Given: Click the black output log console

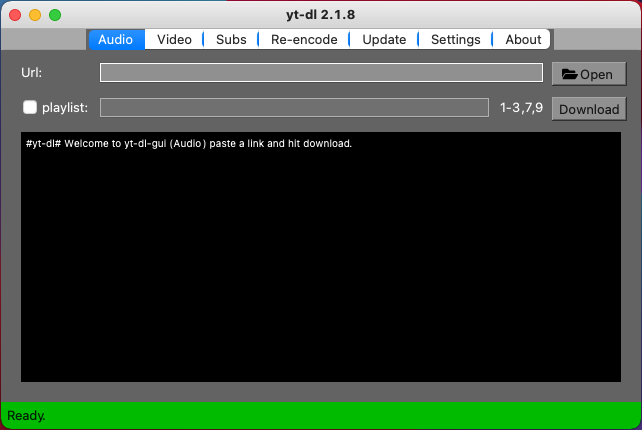Looking at the screenshot, I should tap(321, 257).
